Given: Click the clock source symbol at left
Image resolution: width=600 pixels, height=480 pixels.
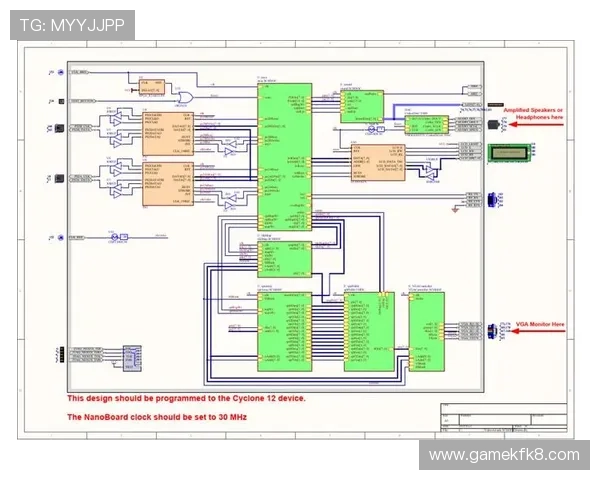Looking at the screenshot, I should pos(61,237).
